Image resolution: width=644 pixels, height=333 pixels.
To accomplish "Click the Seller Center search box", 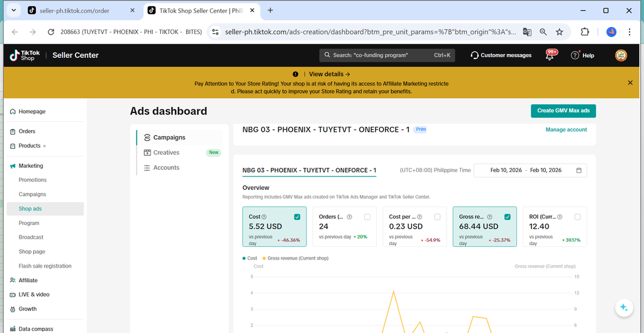I will (x=387, y=55).
